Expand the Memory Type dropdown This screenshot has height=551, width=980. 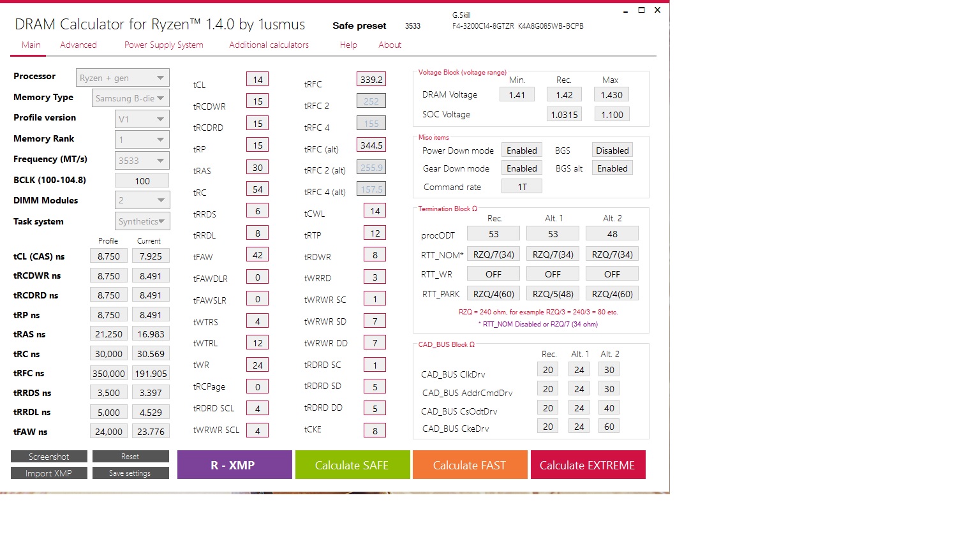(x=131, y=98)
